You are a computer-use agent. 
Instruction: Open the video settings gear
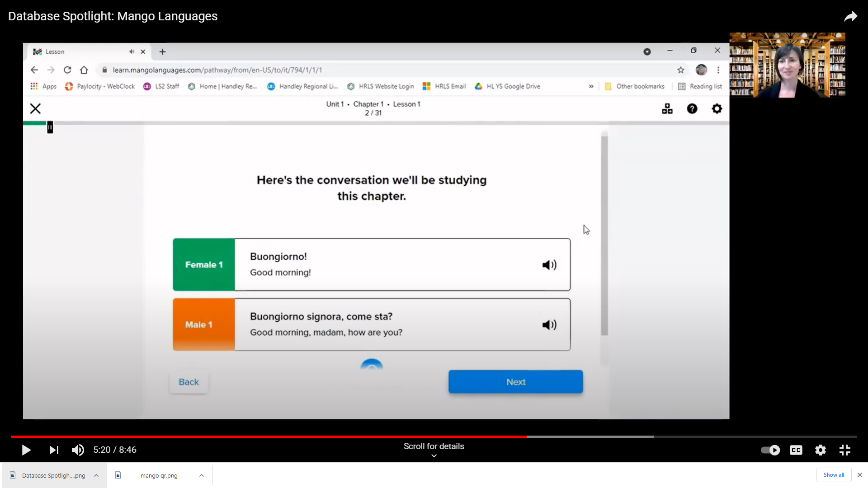coord(821,450)
